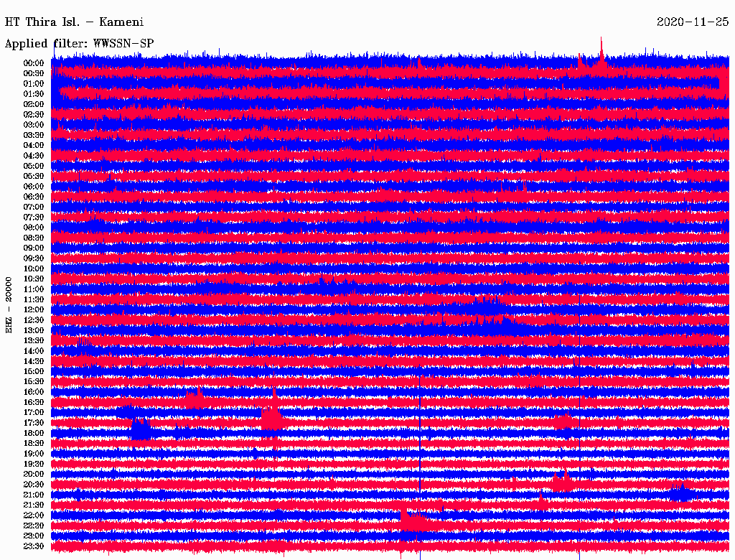Click the 15:00 time label
The height and width of the screenshot is (560, 735).
[x=34, y=371]
